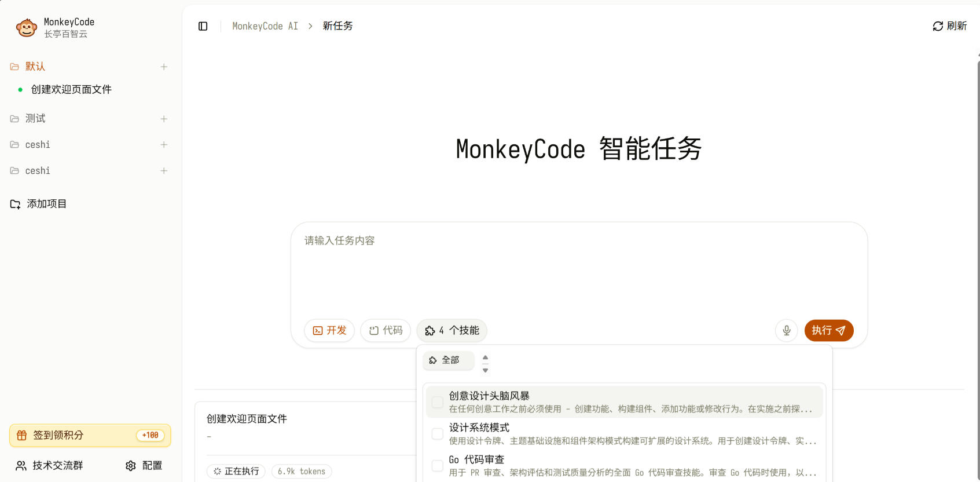This screenshot has height=482, width=980.
Task: Select 创建欢迎页面文件 task in sidebar
Action: click(x=71, y=90)
